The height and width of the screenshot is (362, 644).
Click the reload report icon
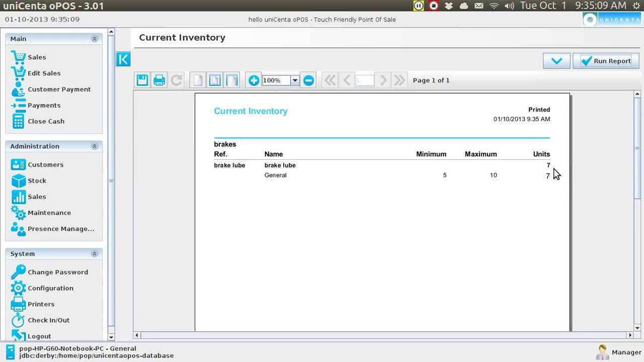pyautogui.click(x=177, y=80)
